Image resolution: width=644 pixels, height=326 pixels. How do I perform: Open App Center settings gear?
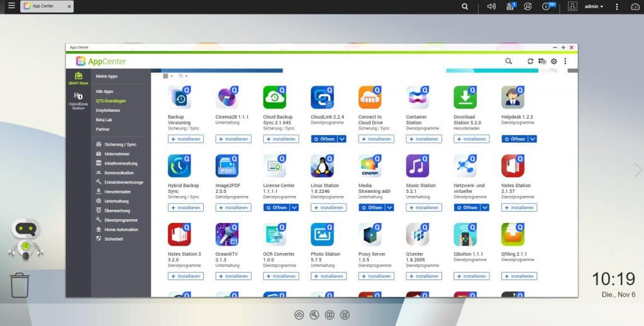coord(554,61)
